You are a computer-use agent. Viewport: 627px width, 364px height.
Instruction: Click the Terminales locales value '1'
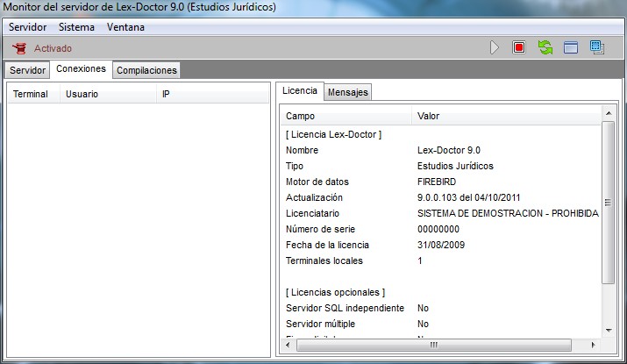pos(420,261)
